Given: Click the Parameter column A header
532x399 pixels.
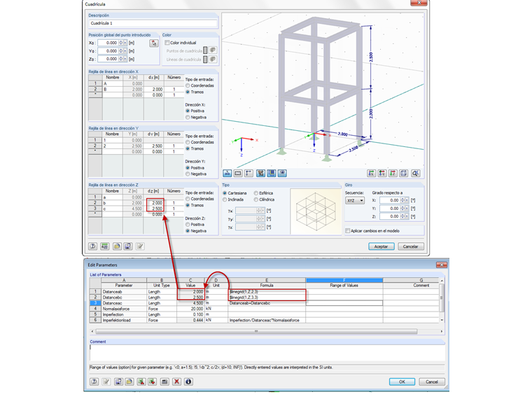Looking at the screenshot, I should (x=124, y=280).
